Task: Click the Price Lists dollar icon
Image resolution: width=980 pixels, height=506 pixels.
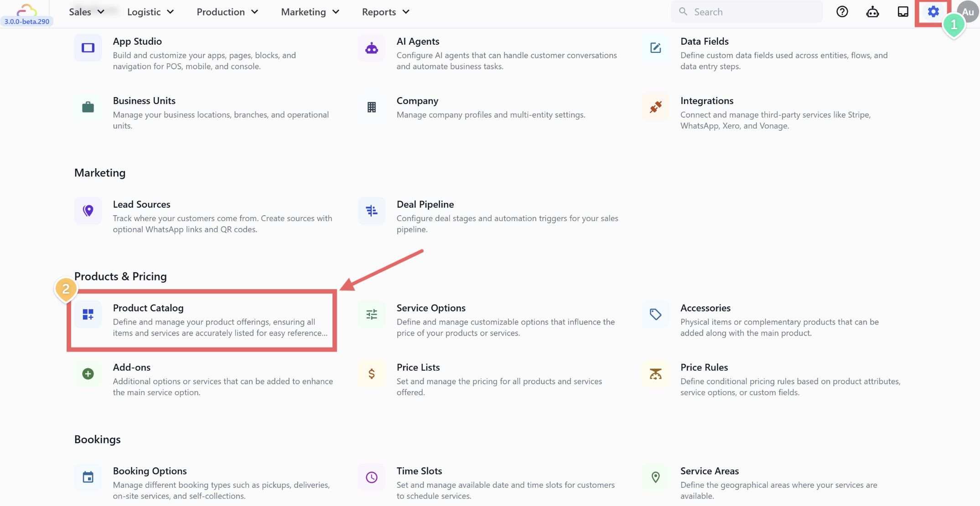Action: (x=372, y=374)
